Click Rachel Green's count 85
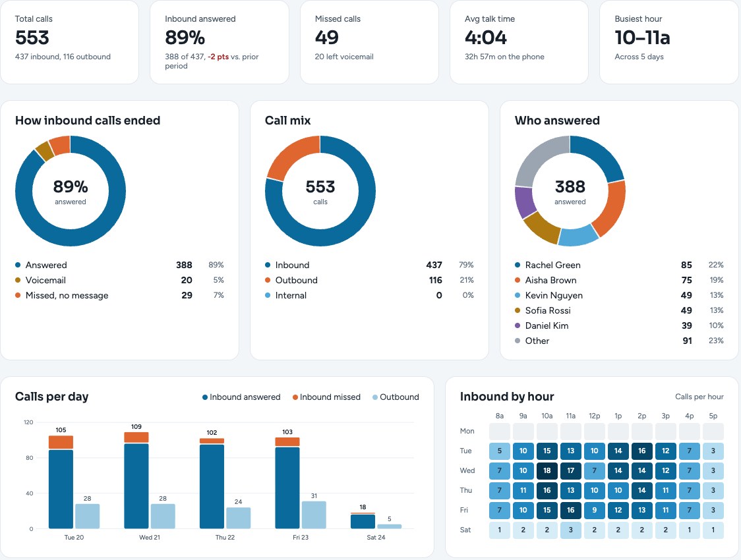The image size is (741, 560). (x=686, y=266)
